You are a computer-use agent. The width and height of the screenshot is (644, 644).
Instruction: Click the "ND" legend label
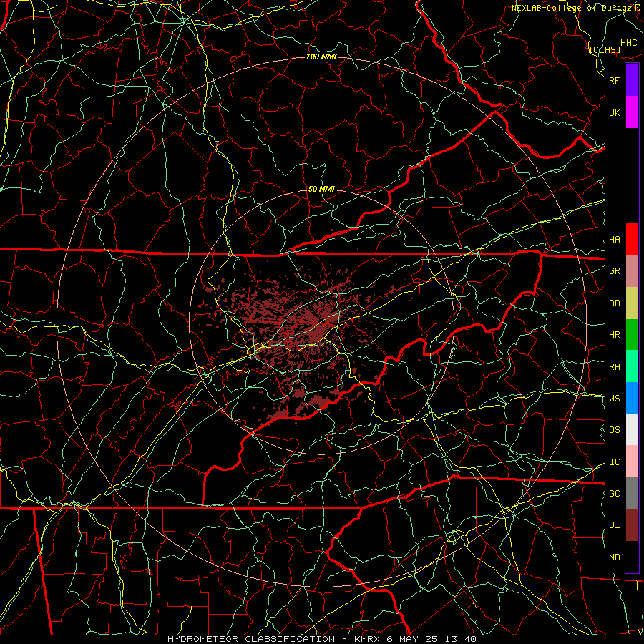click(x=615, y=557)
